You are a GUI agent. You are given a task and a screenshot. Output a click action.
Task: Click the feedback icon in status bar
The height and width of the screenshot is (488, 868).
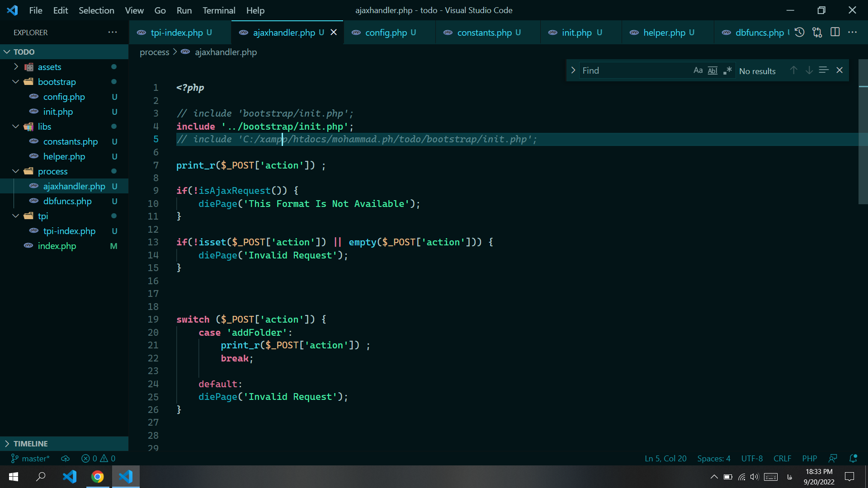coord(833,458)
